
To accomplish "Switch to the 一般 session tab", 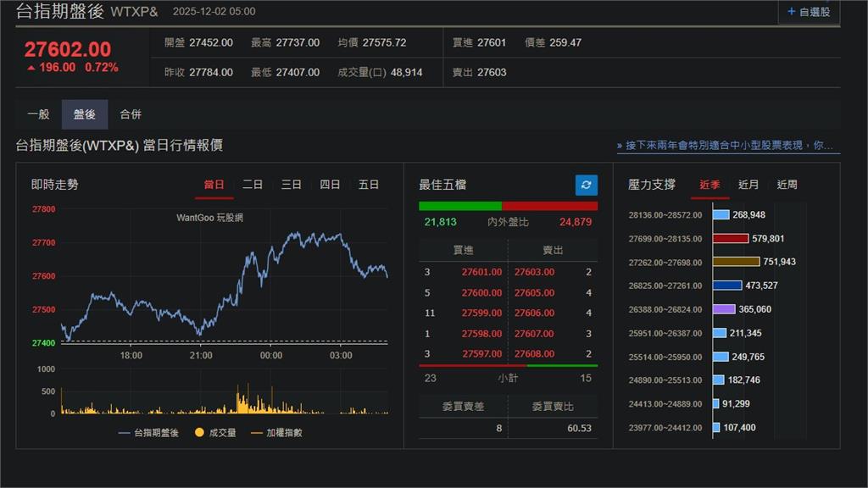I will 38,114.
